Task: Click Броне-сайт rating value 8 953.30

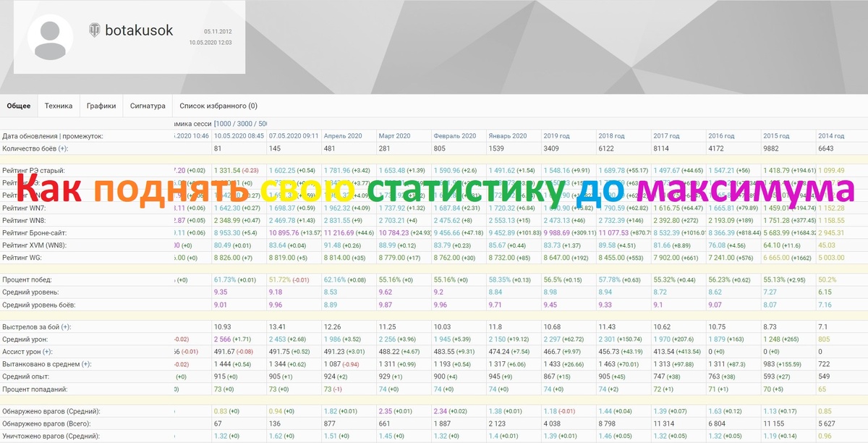Action: (229, 232)
